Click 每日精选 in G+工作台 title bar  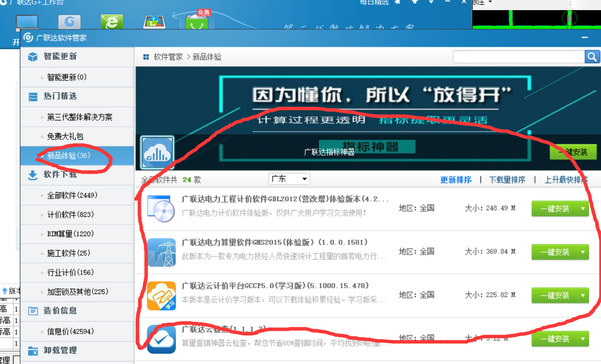pyautogui.click(x=374, y=2)
